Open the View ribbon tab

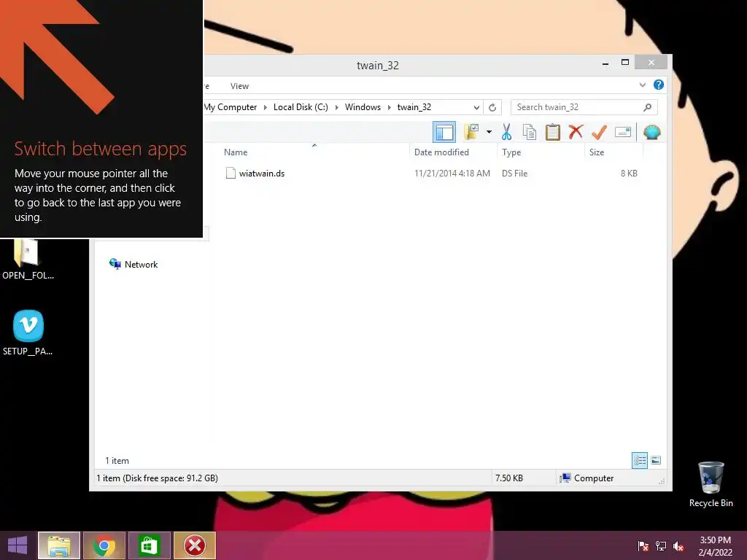pyautogui.click(x=239, y=86)
